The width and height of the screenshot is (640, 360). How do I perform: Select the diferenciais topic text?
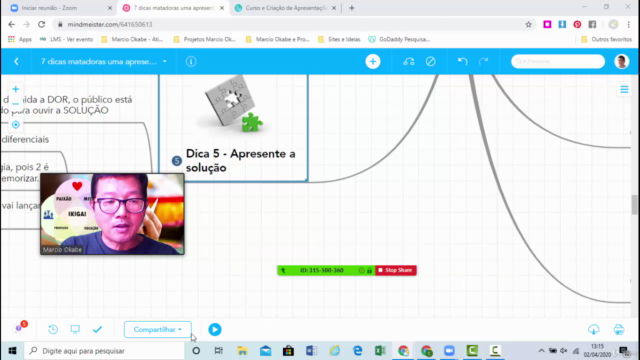pos(25,140)
